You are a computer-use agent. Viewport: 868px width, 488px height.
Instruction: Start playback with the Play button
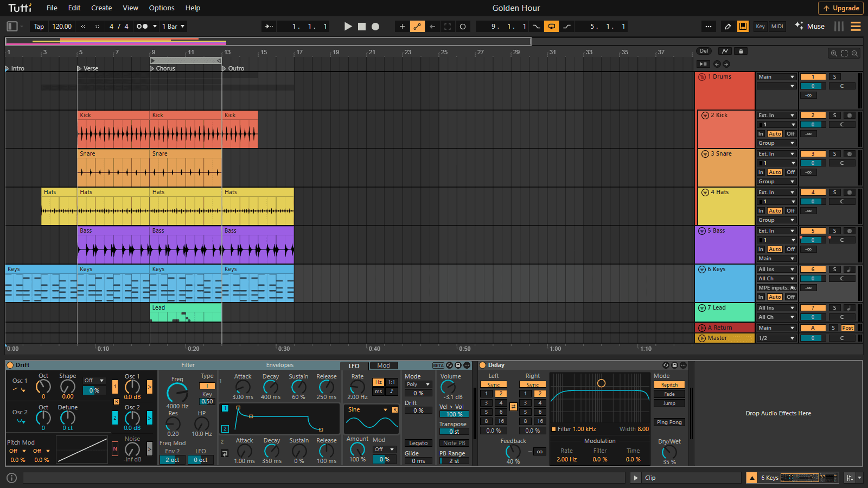348,26
